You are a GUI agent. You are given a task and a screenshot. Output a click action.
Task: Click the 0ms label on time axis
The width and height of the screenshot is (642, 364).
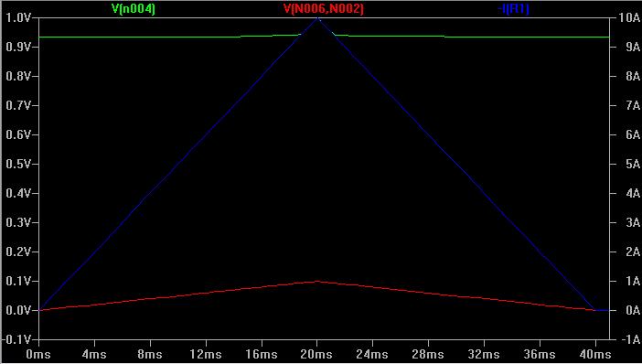38,354
